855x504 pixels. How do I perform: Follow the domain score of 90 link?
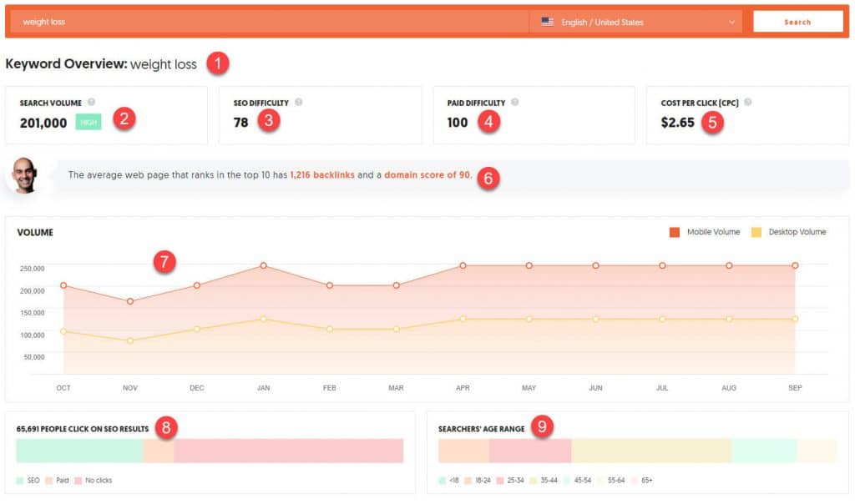[x=427, y=175]
